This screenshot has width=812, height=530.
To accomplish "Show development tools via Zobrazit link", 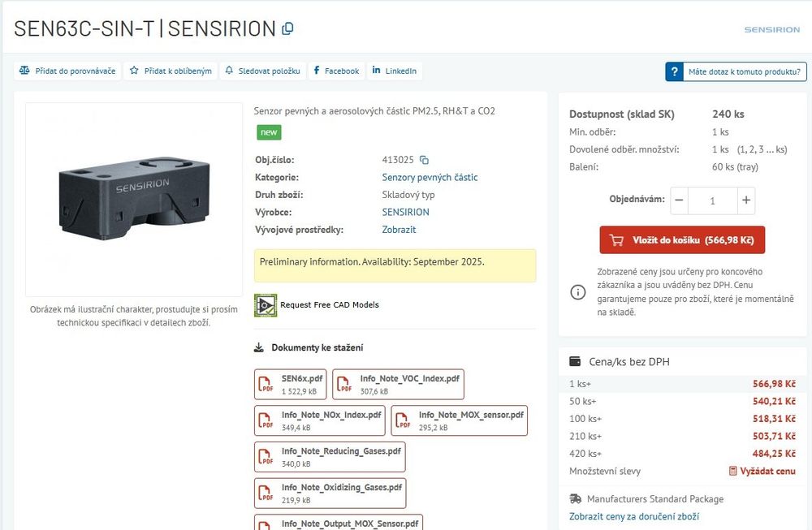I will [399, 230].
